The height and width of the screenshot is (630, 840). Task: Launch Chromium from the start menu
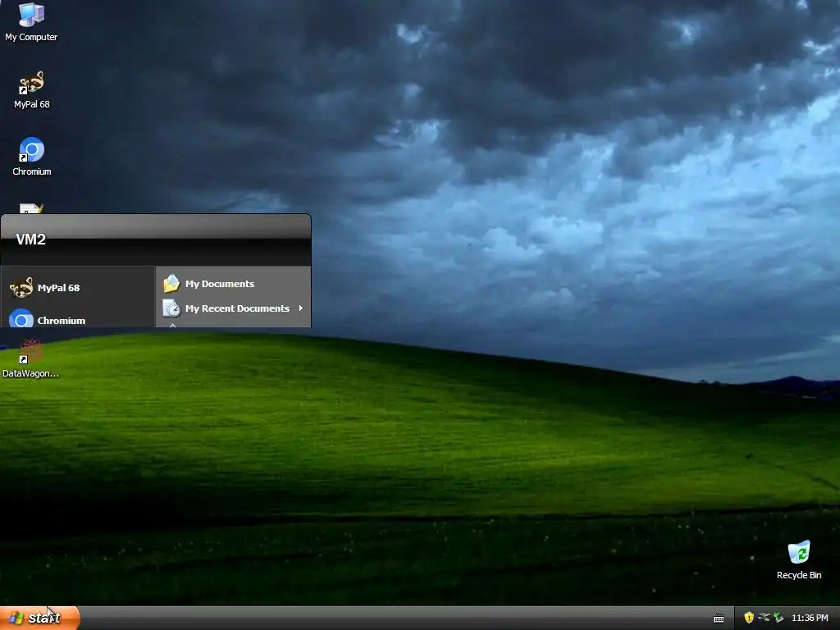point(78,320)
